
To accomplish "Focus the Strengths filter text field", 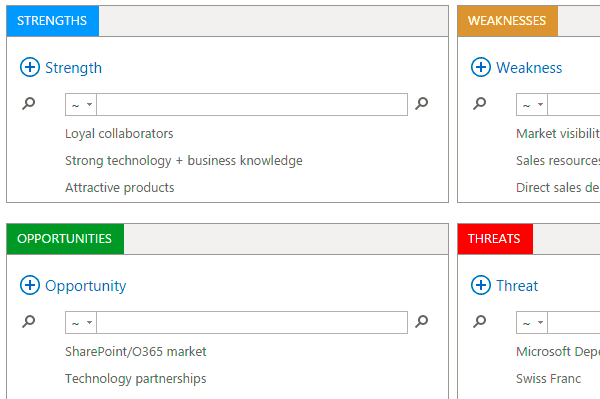I will pos(252,104).
